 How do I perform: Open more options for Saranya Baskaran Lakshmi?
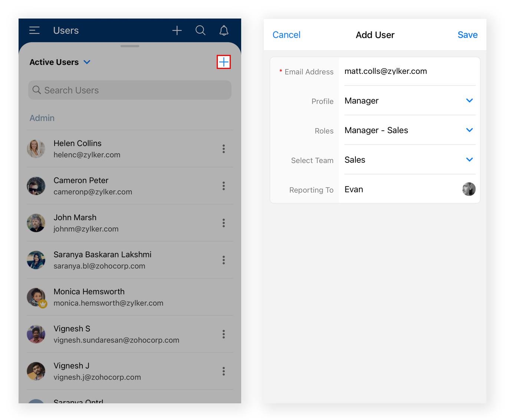[x=223, y=260]
